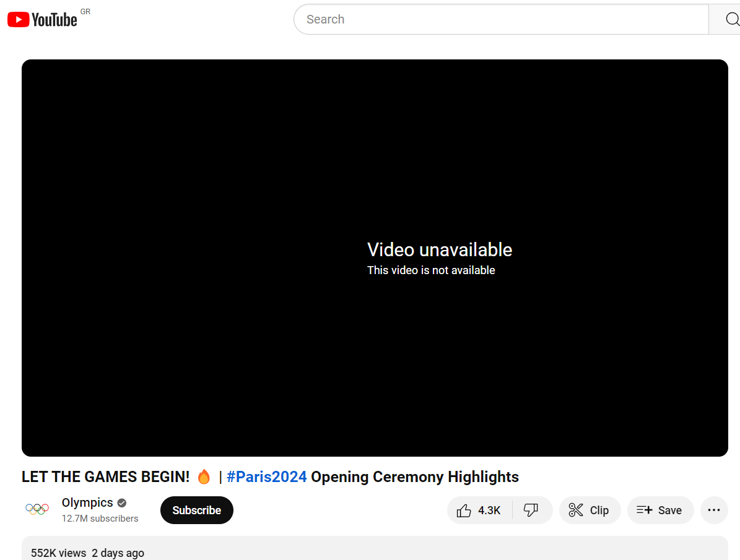Click the magnifier search button
The height and width of the screenshot is (560, 740).
[729, 20]
